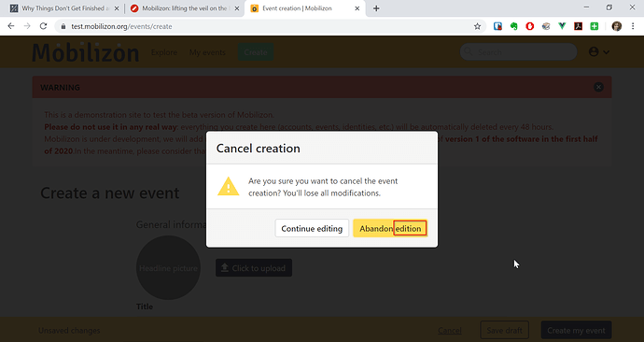
Task: Open the user account menu dropdown
Action: click(599, 51)
